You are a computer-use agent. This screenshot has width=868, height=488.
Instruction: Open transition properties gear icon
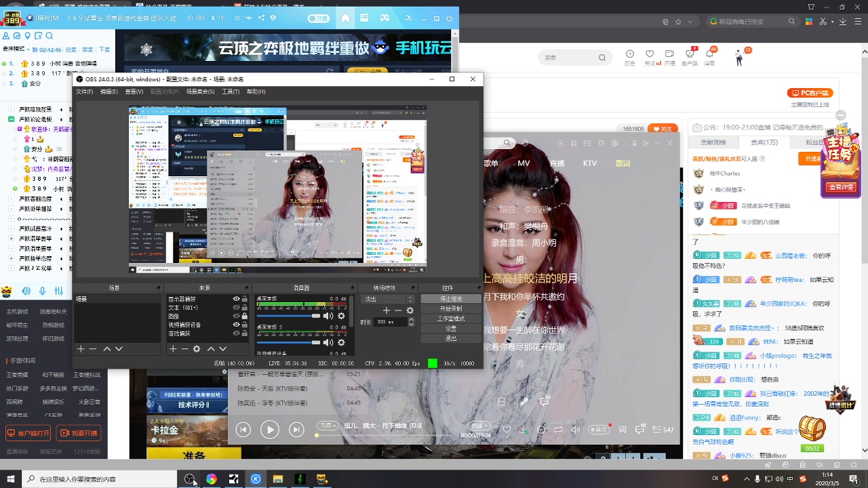point(410,310)
